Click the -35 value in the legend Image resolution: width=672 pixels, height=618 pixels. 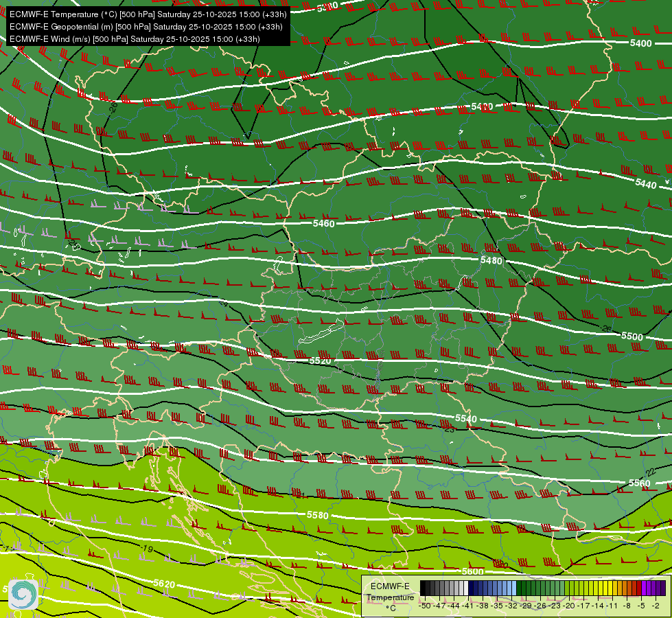point(497,606)
